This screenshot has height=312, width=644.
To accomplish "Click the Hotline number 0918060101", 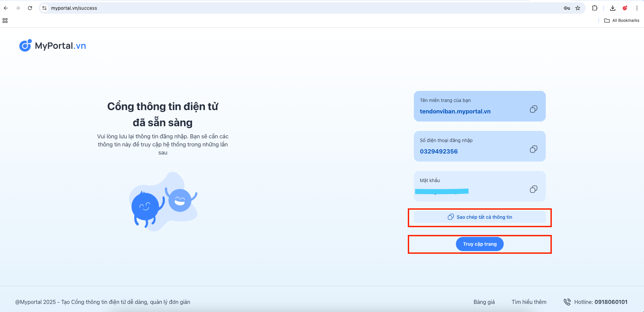I will click(x=611, y=302).
